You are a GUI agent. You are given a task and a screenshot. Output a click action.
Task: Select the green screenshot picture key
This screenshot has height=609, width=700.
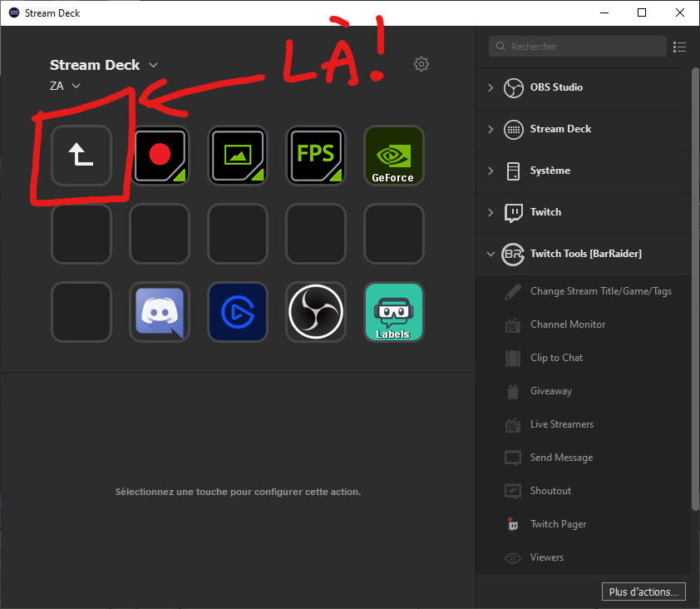point(238,156)
